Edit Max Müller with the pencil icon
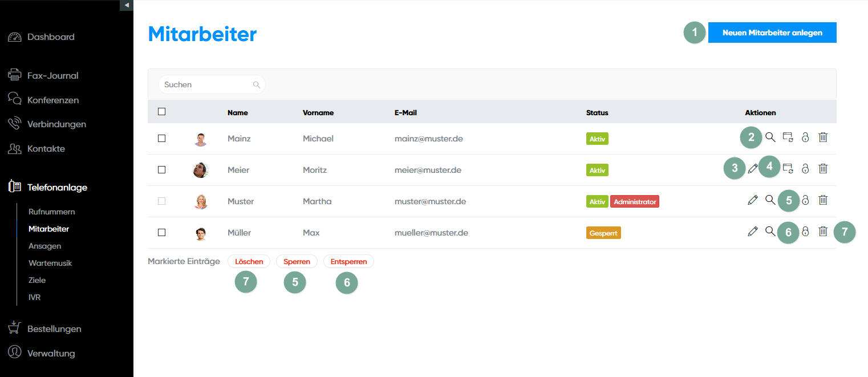Screen dimensions: 868x377 click(x=753, y=232)
